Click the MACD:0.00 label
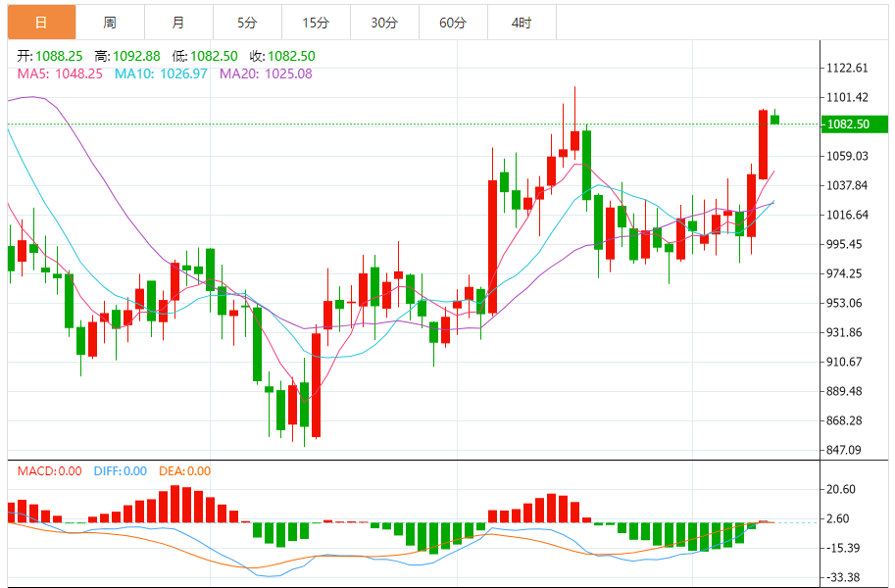The width and height of the screenshot is (895, 588). pyautogui.click(x=50, y=471)
